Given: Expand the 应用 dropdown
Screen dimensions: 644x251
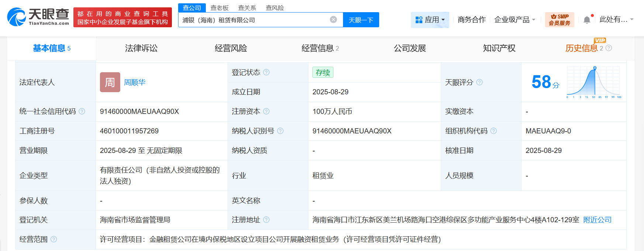Looking at the screenshot, I should click(430, 20).
